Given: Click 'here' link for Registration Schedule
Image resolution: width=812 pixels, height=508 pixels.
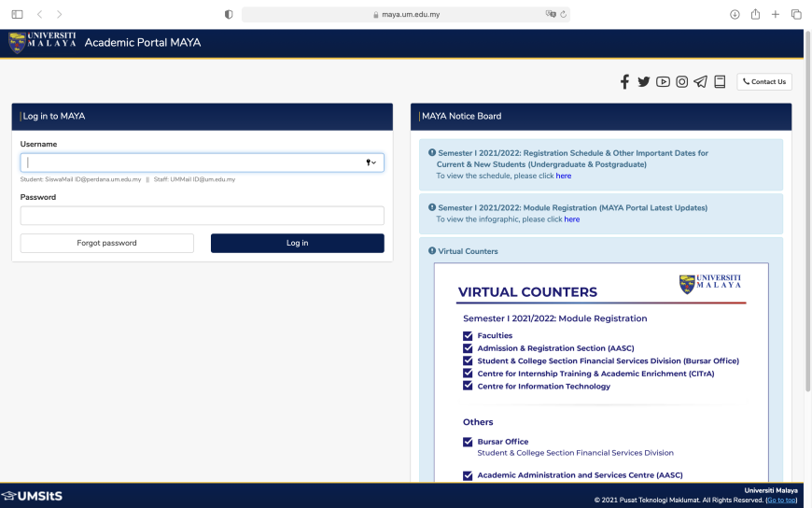Looking at the screenshot, I should pos(564,176).
